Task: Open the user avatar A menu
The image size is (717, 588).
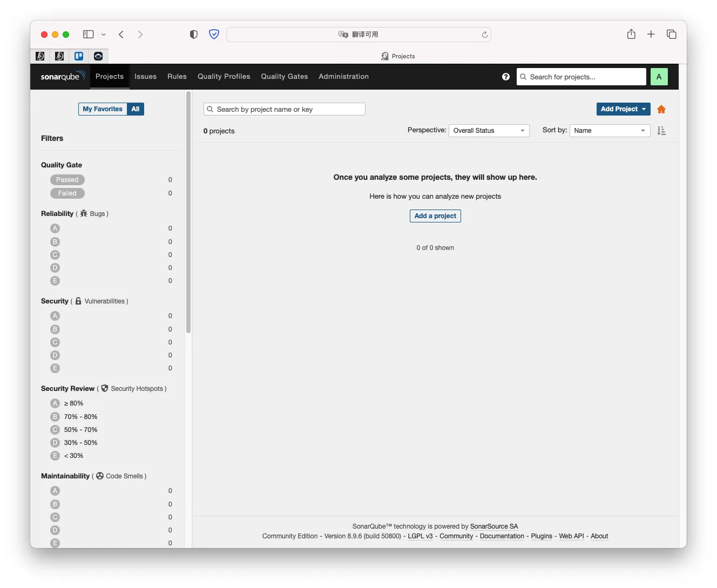Action: tap(659, 77)
